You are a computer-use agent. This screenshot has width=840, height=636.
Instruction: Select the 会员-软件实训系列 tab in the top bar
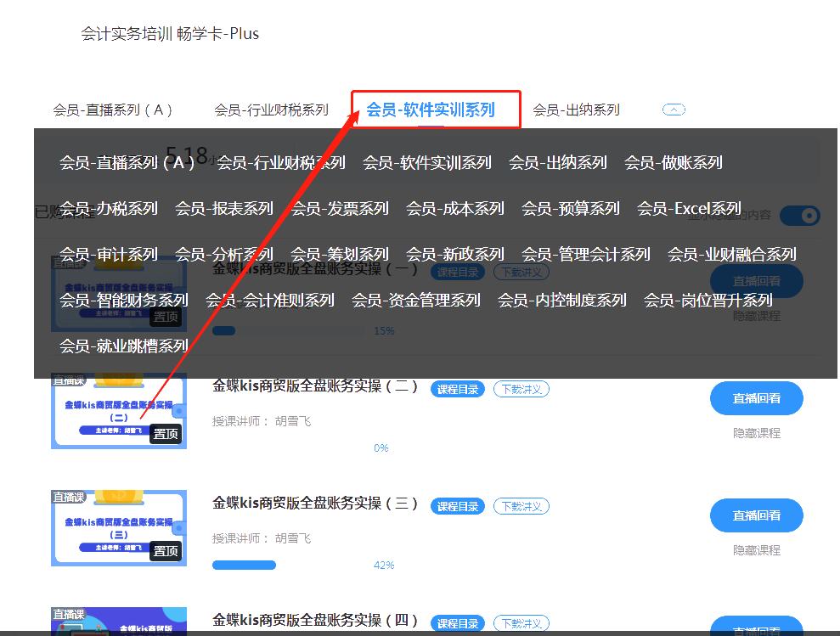[430, 110]
